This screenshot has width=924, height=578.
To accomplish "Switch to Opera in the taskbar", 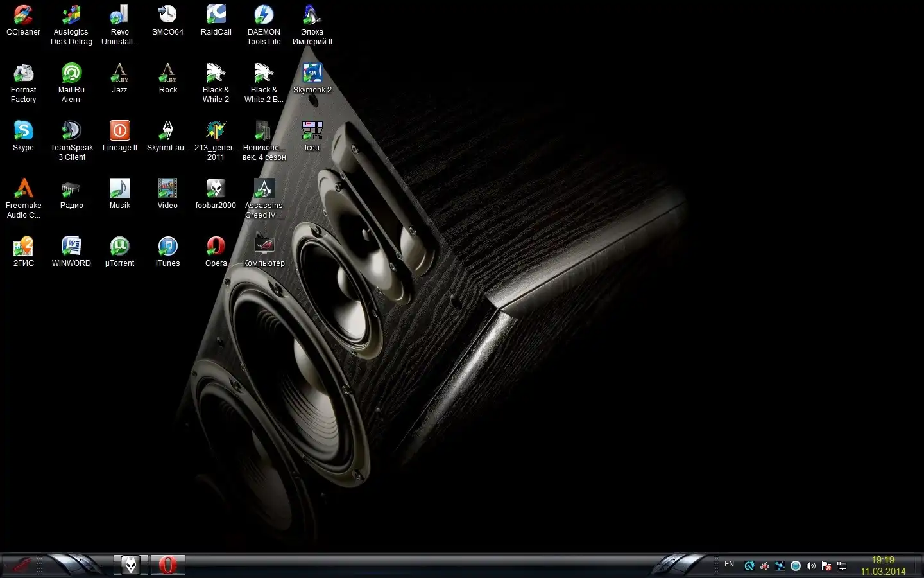I will point(167,565).
